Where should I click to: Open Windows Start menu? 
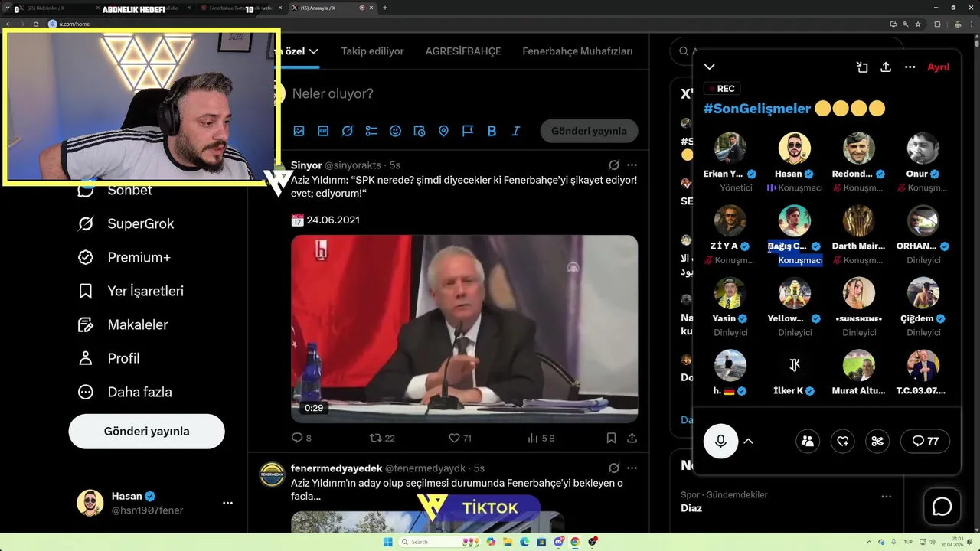pyautogui.click(x=388, y=542)
